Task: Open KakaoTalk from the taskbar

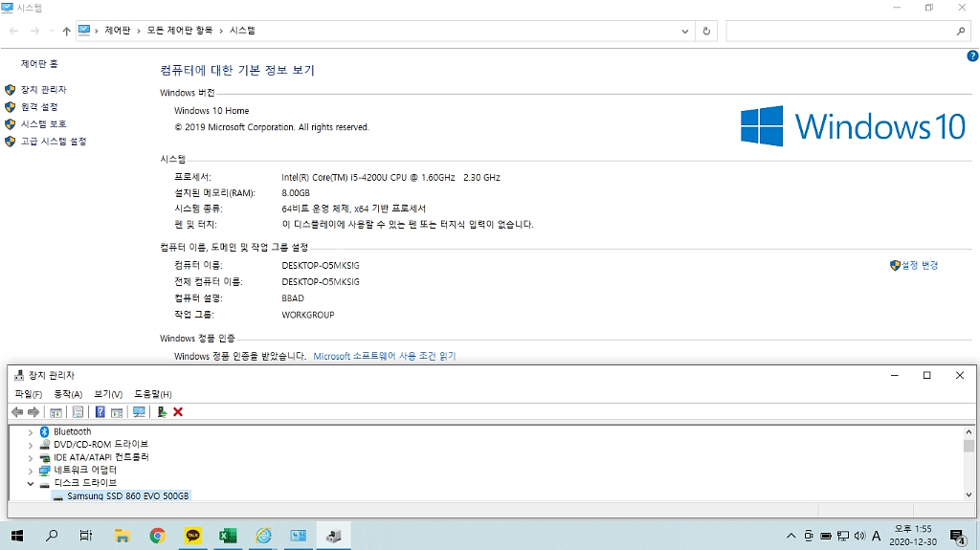Action: [192, 536]
